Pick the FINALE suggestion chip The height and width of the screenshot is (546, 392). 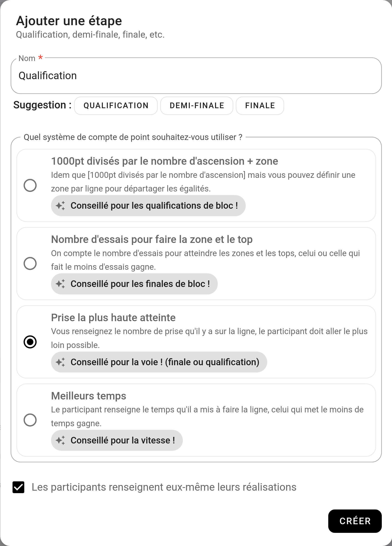point(260,106)
